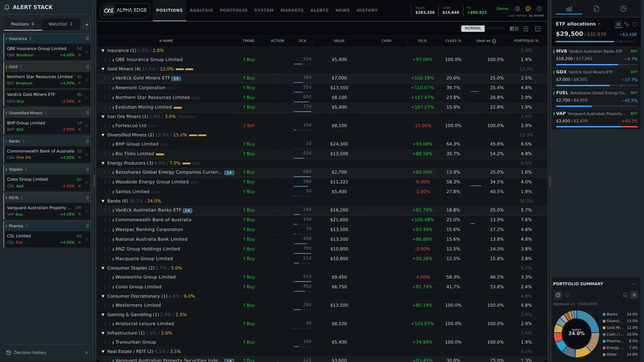Toggle the contrast theme icon in header
The image size is (644, 362).
coord(517,9)
